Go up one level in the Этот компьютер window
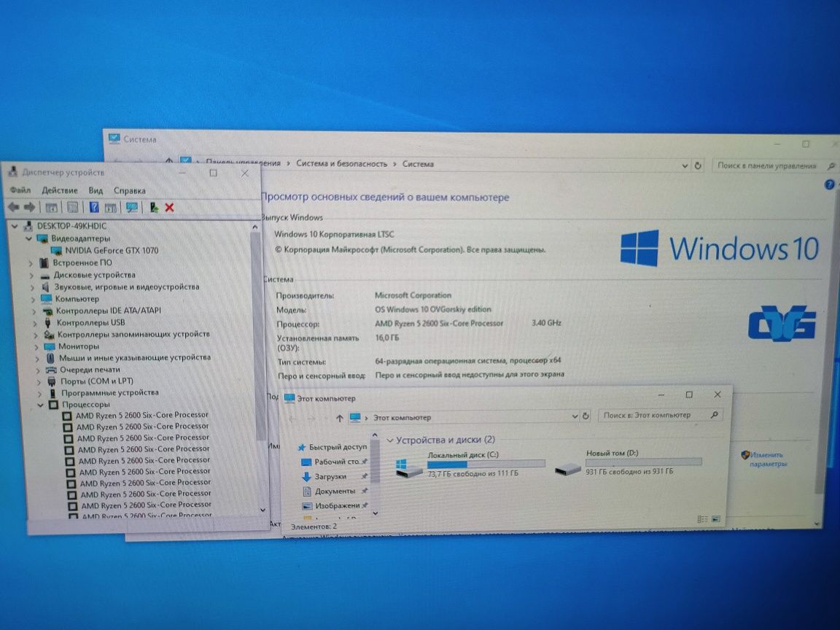 tap(340, 418)
